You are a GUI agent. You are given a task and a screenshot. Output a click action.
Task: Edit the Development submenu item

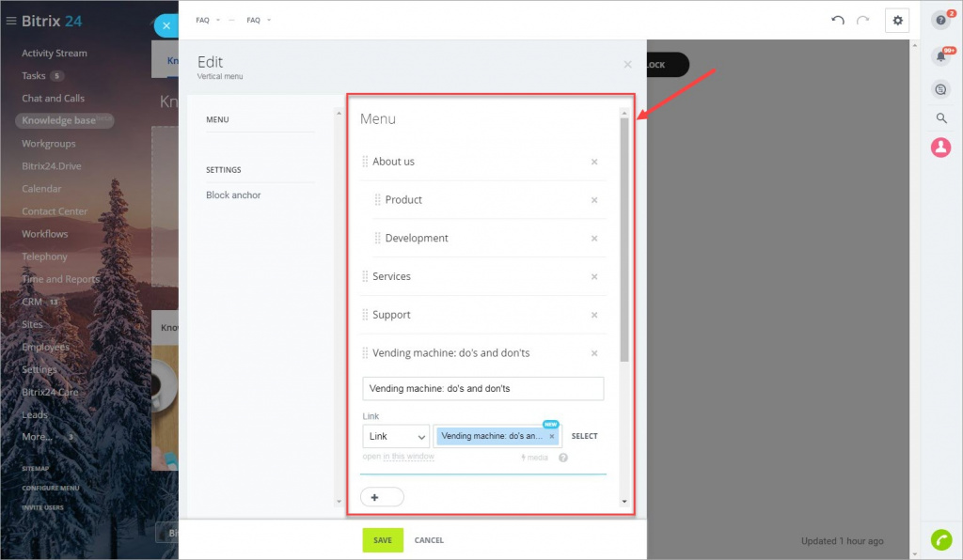pos(417,238)
